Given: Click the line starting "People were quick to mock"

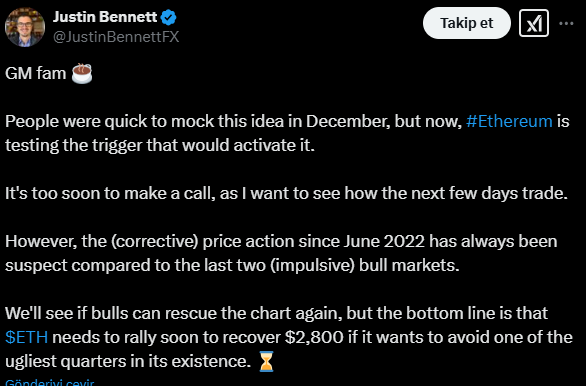Looking at the screenshot, I should pos(287,122).
